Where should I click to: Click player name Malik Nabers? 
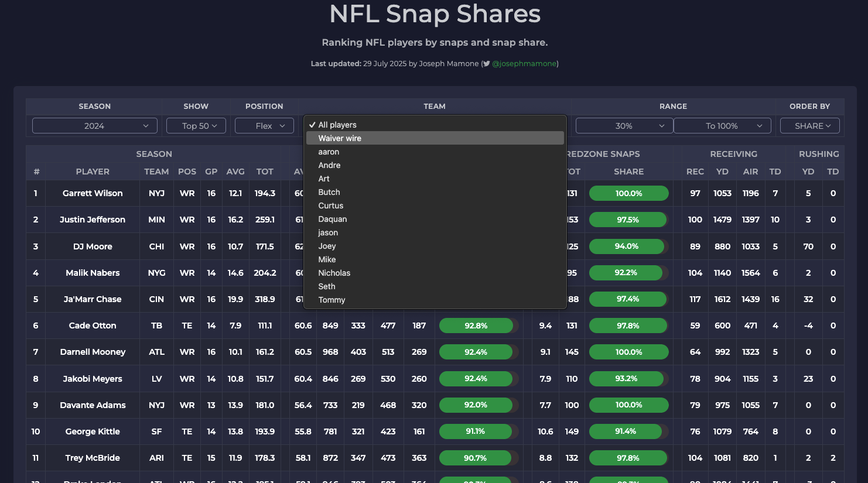pyautogui.click(x=93, y=273)
